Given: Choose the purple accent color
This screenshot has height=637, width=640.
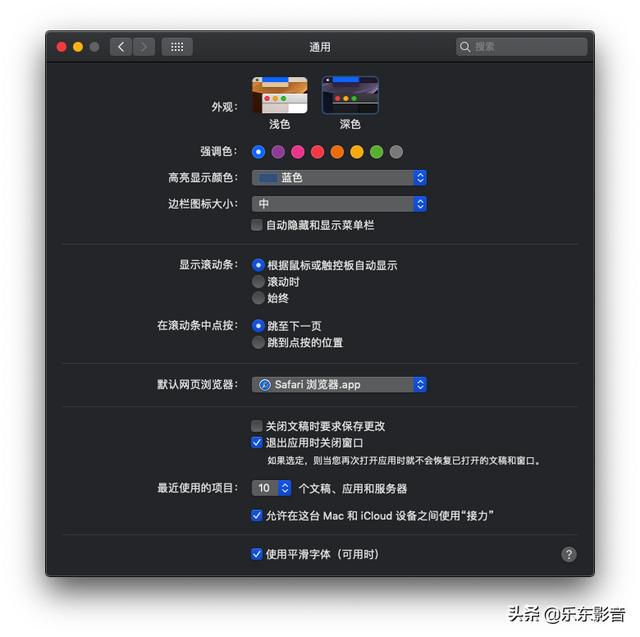Looking at the screenshot, I should coord(278,152).
